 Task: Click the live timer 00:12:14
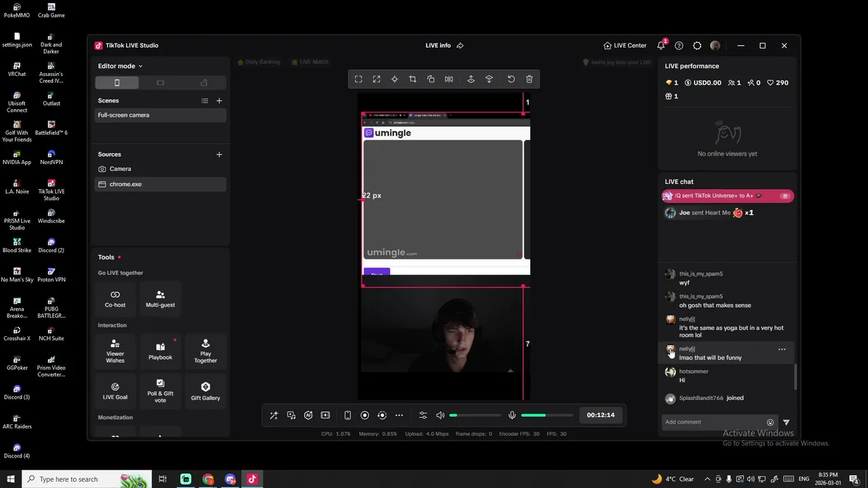(x=601, y=415)
